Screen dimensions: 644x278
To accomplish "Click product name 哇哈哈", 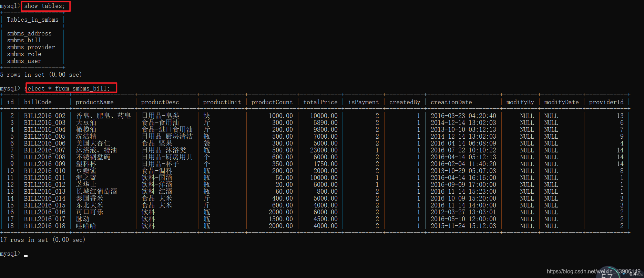I will pos(86,226).
